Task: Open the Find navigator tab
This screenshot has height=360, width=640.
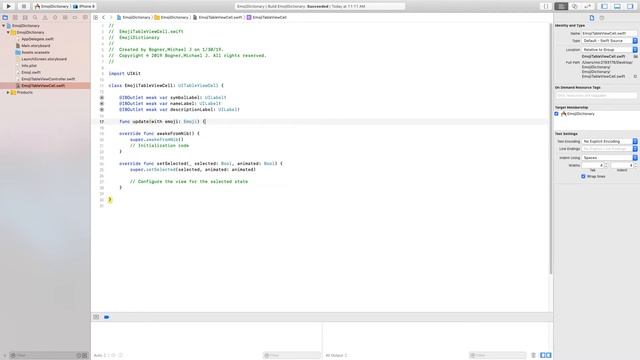Action: click(x=35, y=18)
